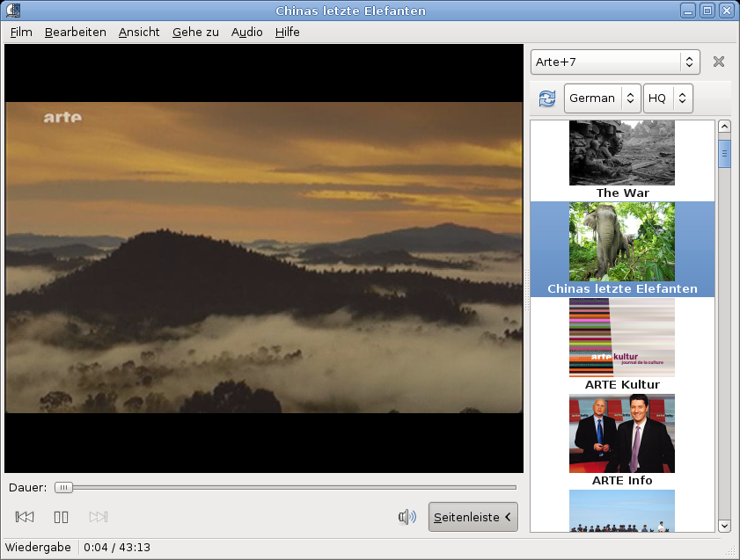
Task: Minimize the Totem window
Action: coord(688,11)
